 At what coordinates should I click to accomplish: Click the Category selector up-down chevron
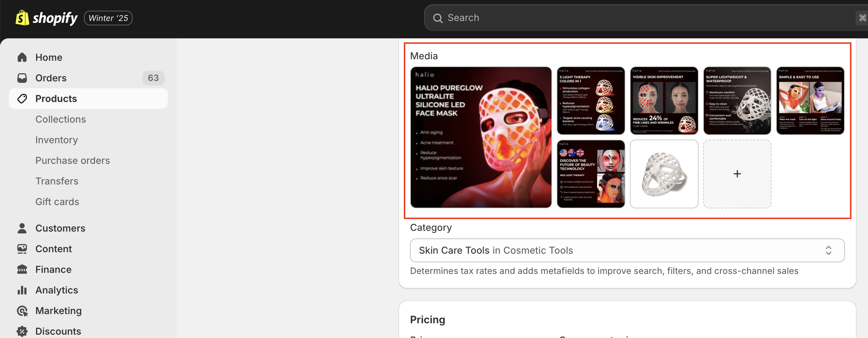click(x=829, y=250)
